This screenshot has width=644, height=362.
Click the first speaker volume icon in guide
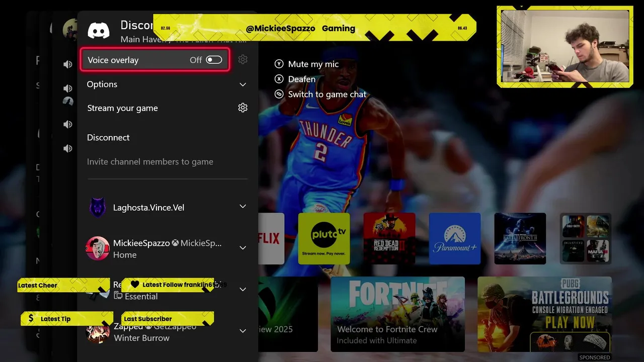pos(67,64)
